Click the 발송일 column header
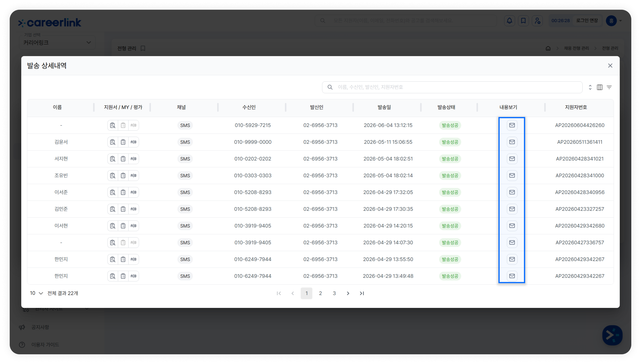This screenshot has width=641, height=364. coord(384,107)
